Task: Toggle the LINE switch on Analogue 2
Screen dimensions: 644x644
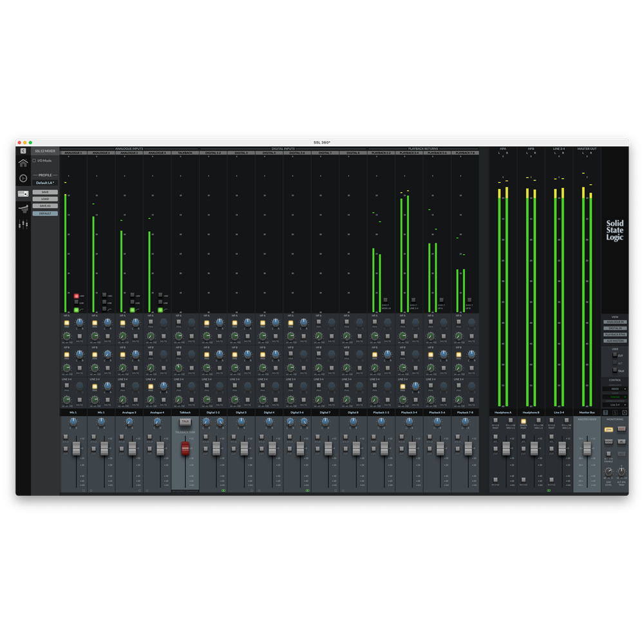Action: tap(104, 302)
